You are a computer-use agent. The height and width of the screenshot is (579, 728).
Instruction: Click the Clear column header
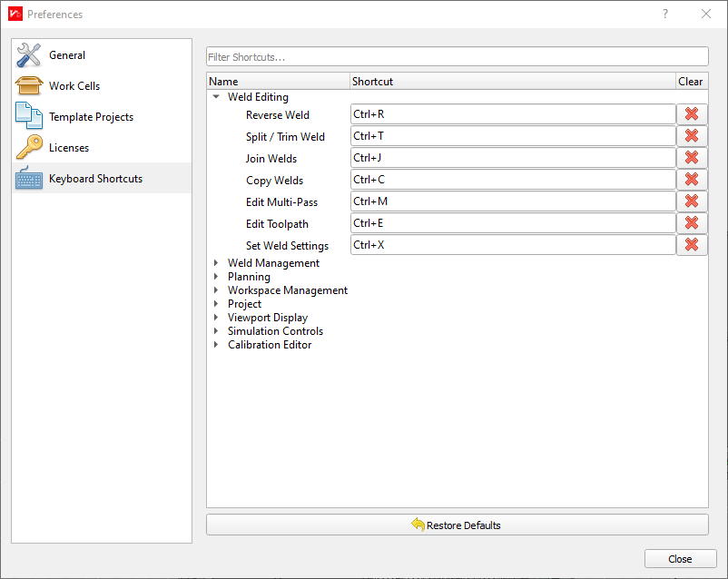(692, 82)
